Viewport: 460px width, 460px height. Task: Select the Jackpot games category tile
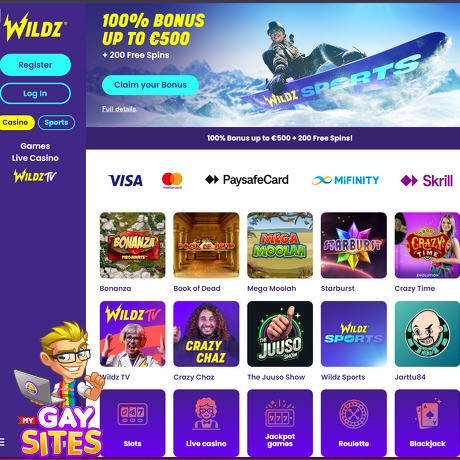[x=280, y=423]
